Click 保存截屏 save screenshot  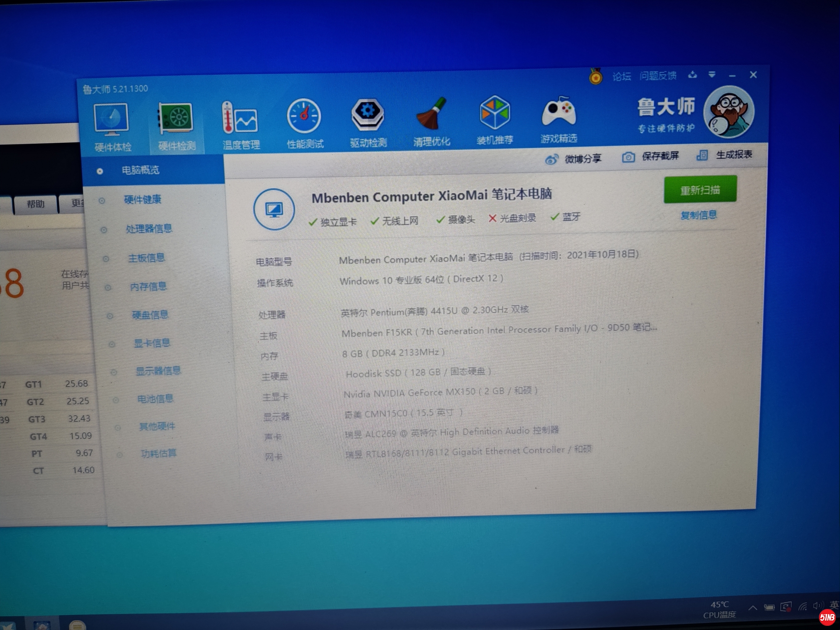[x=650, y=157]
